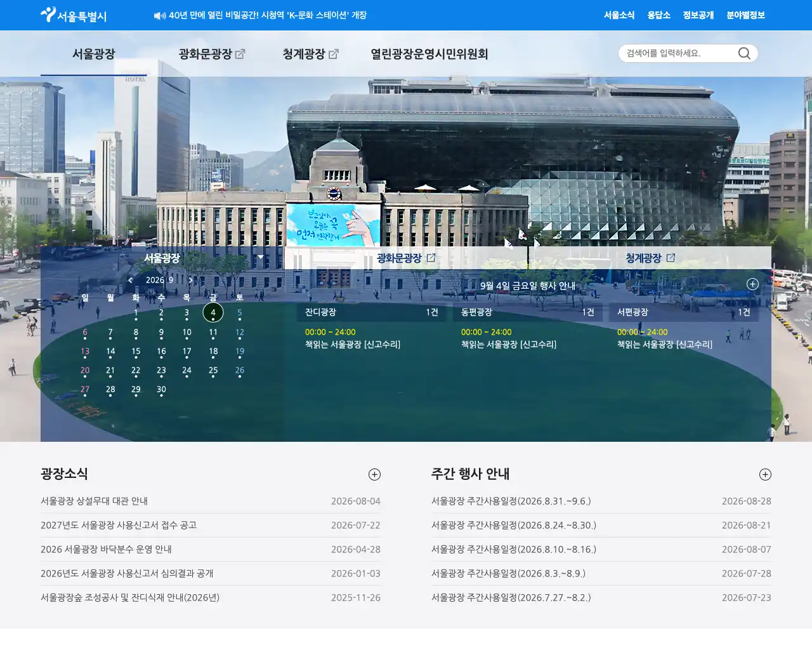
Task: Open 청계광장 tab above event panel
Action: click(x=650, y=258)
